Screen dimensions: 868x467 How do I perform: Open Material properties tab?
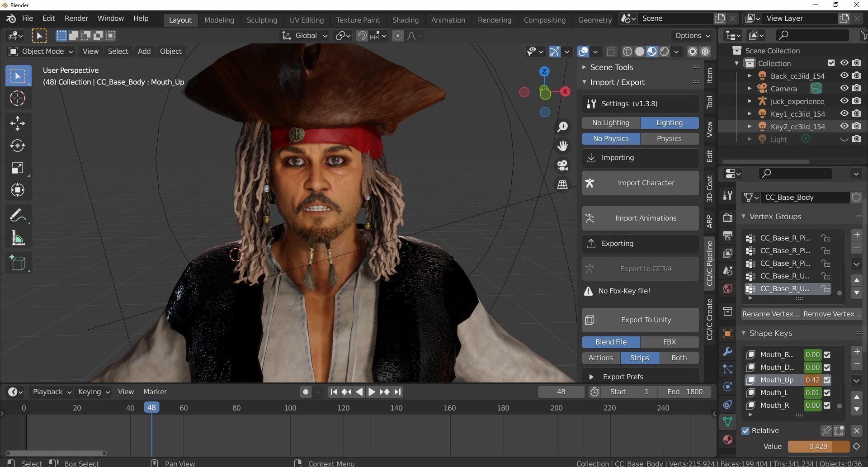tap(727, 439)
